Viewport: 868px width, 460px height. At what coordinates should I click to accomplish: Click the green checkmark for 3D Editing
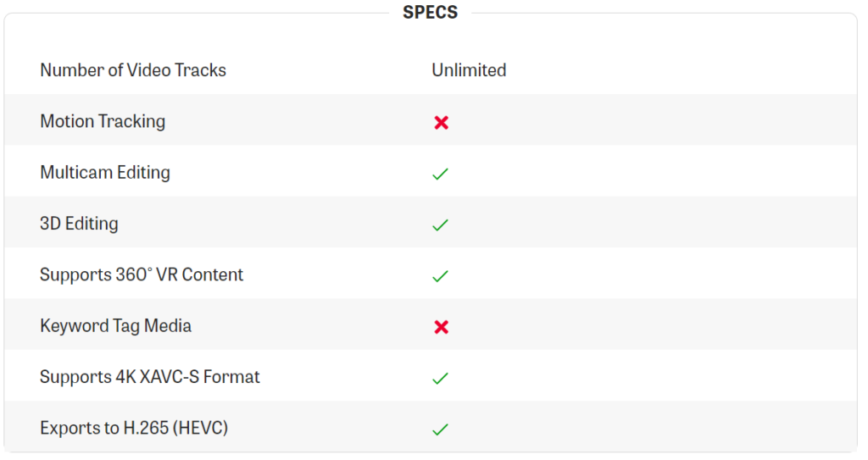440,224
